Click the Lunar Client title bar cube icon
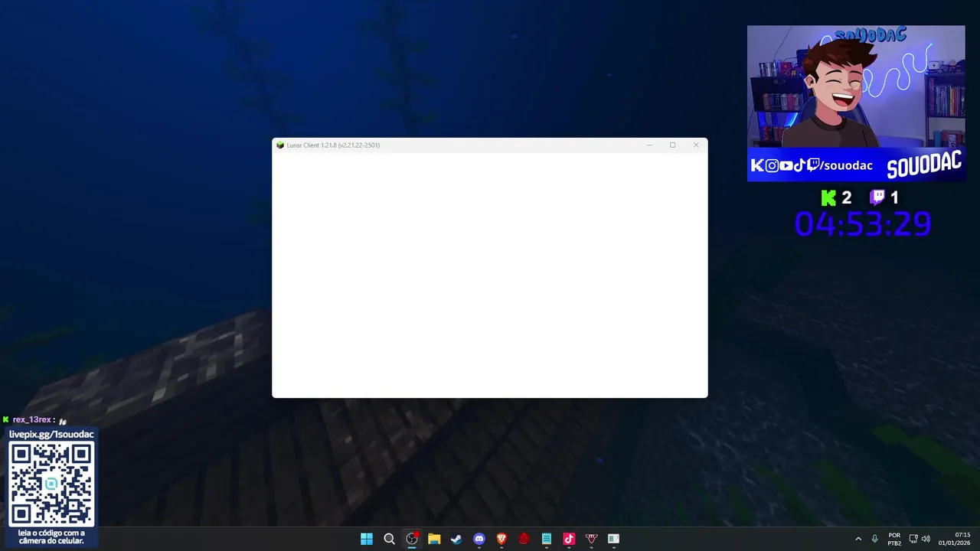This screenshot has height=551, width=980. point(280,145)
